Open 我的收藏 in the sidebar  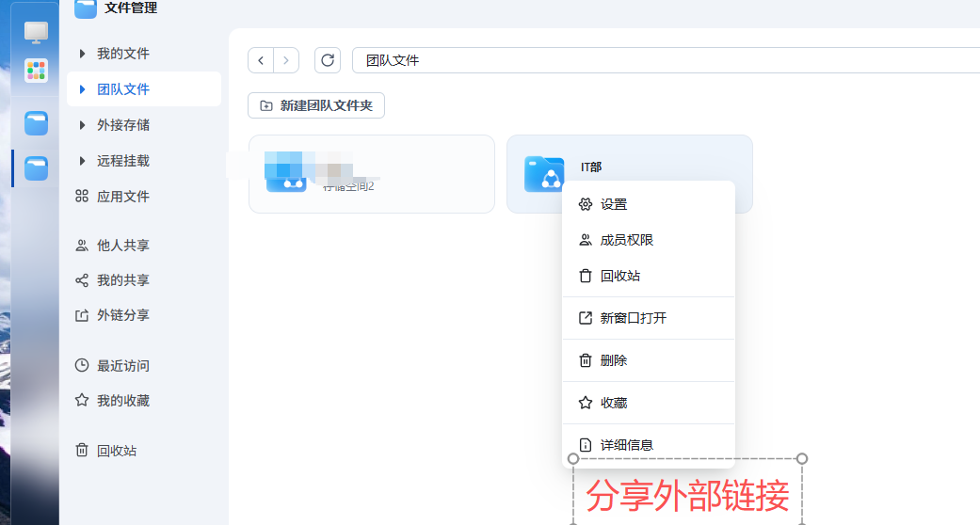(123, 401)
